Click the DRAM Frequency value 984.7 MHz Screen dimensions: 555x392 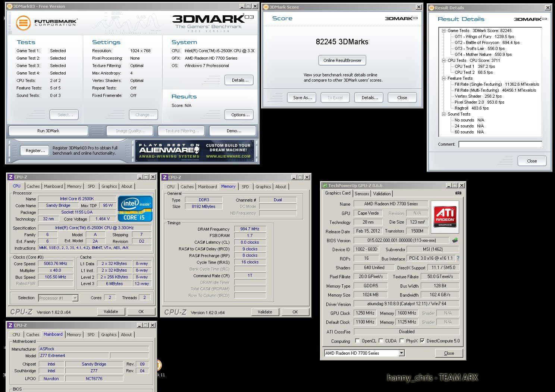pos(250,229)
